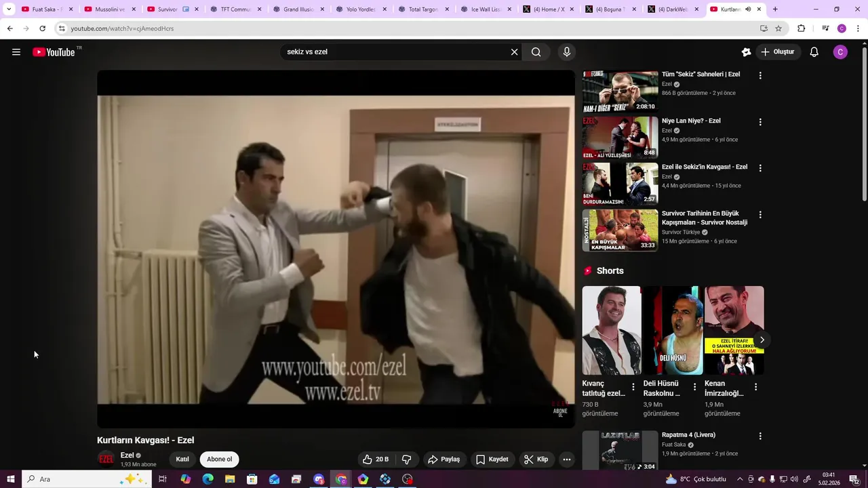
Task: Open Chrome extensions puzzle icon
Action: tap(801, 28)
